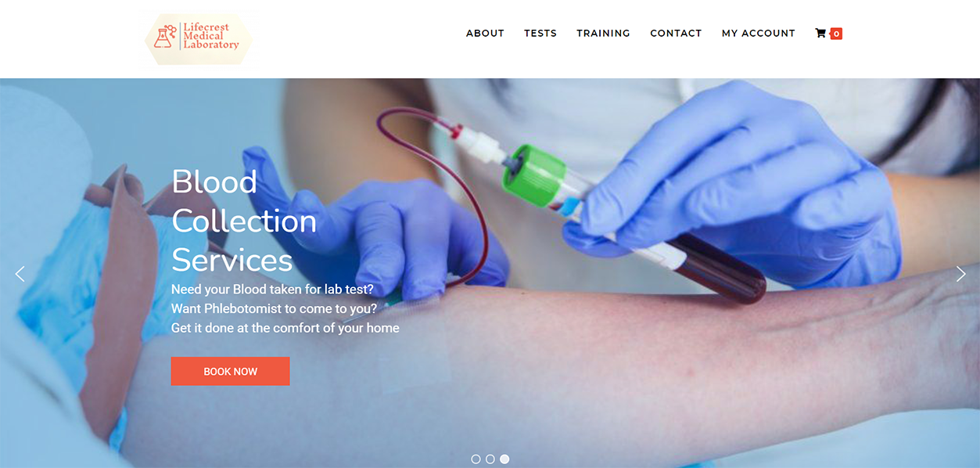
Task: Advance to the next slide using the right arrow
Action: coord(961,274)
